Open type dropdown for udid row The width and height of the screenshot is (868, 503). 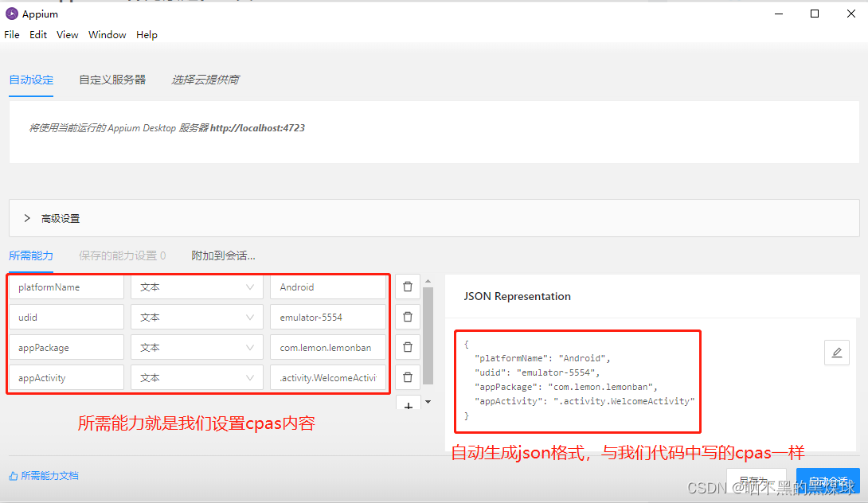tap(197, 317)
